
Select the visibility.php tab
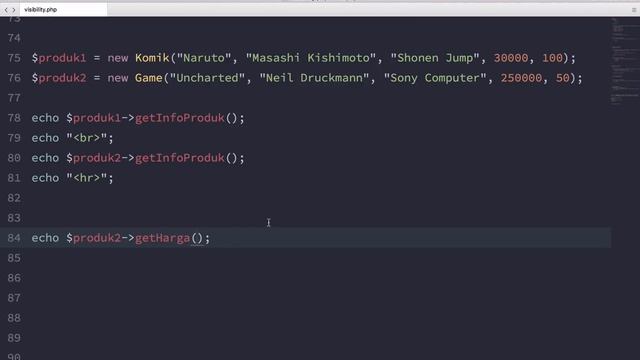63,9
